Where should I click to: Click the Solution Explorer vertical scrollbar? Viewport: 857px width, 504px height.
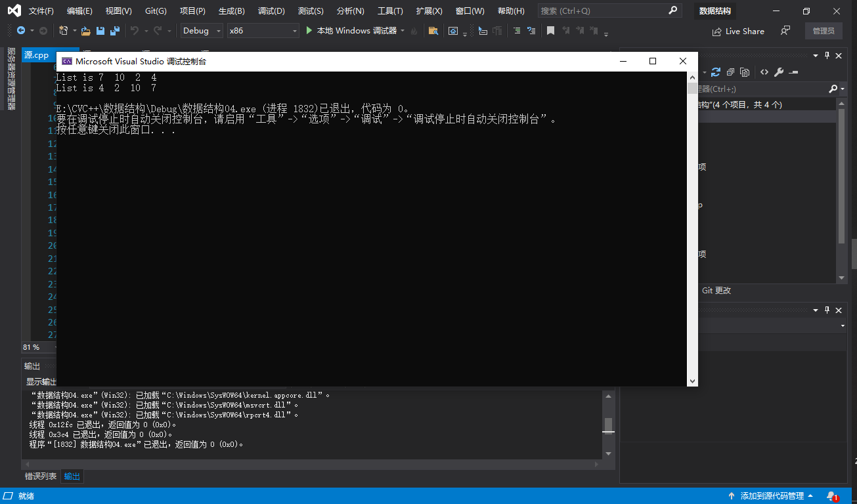(842, 177)
